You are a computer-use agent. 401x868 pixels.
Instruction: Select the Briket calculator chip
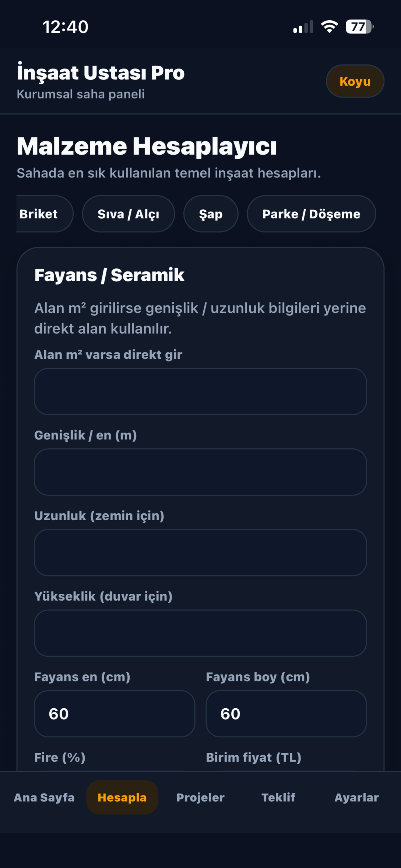[44, 214]
